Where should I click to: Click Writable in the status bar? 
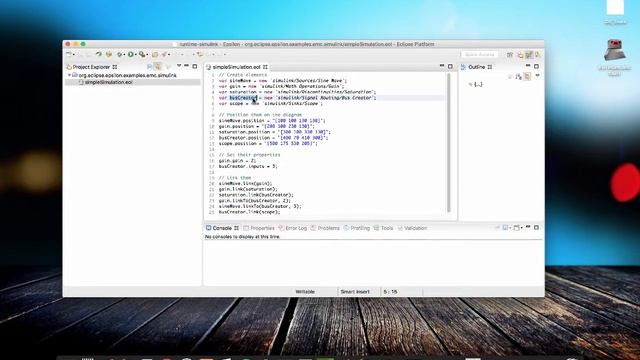305,292
